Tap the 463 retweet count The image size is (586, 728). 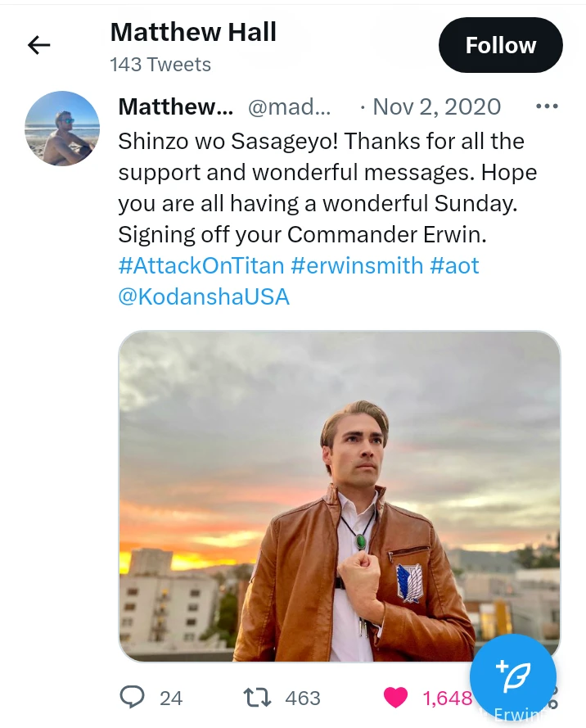click(303, 698)
